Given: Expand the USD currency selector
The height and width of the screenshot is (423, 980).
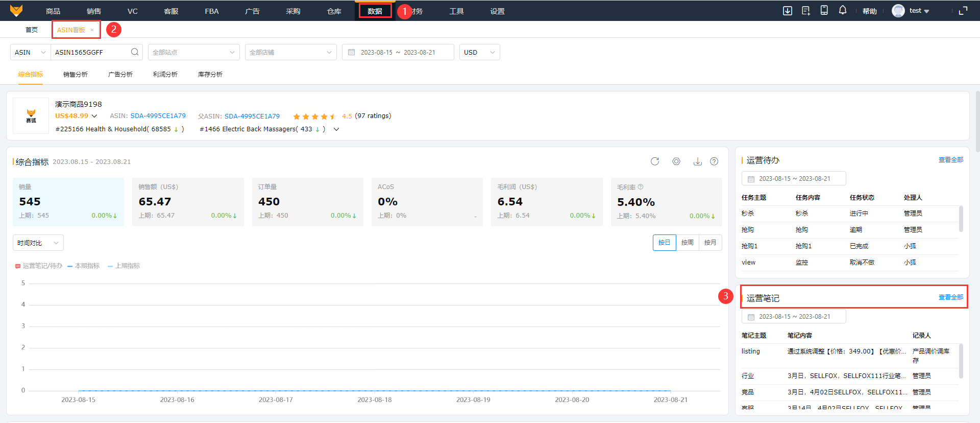Looking at the screenshot, I should coord(479,52).
